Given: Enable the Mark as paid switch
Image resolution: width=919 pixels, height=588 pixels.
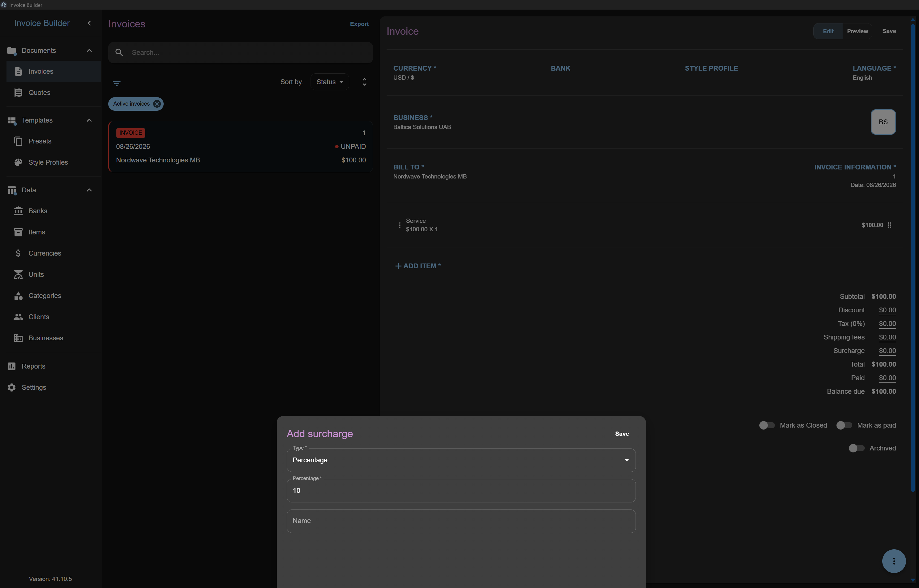Looking at the screenshot, I should pyautogui.click(x=844, y=425).
